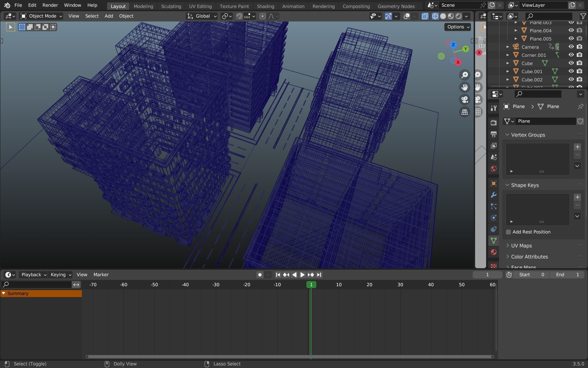This screenshot has height=368, width=588.
Task: Select the Tool properties tab icon
Action: [493, 108]
